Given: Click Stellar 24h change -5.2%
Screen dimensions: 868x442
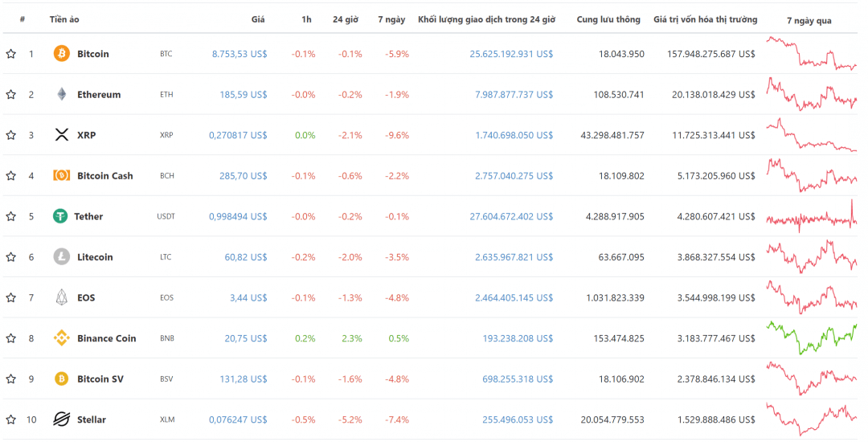Looking at the screenshot, I should coord(350,419).
